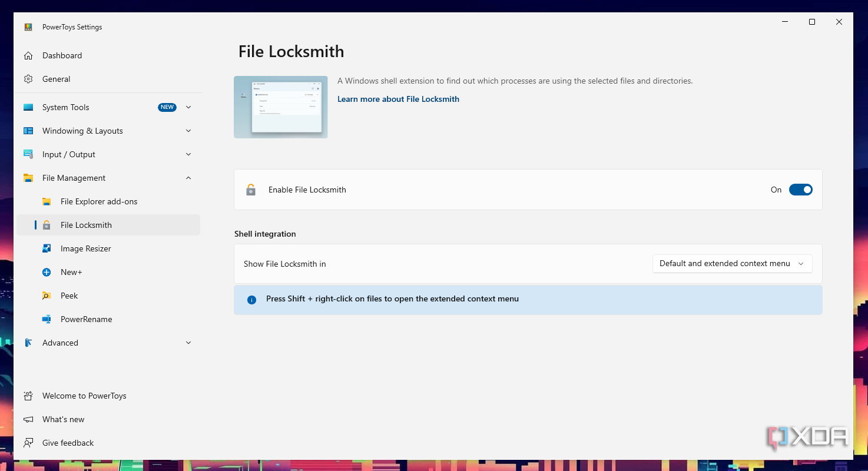
Task: Expand the System Tools section chevron
Action: [188, 107]
